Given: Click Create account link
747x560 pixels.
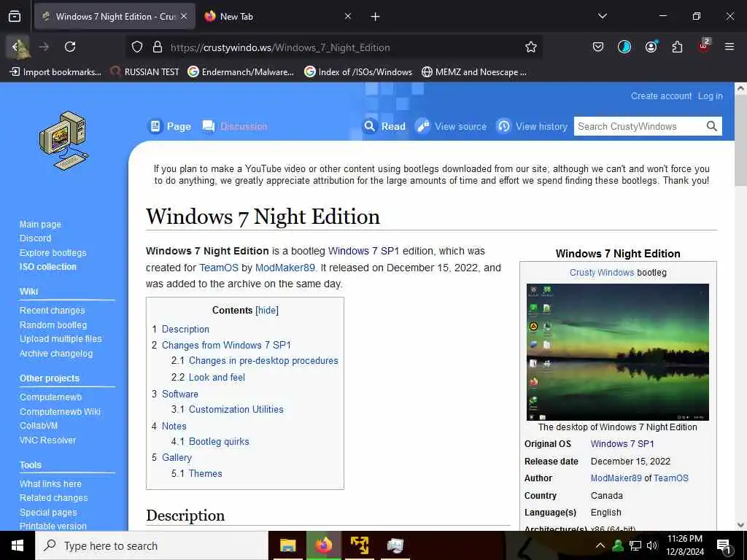Looking at the screenshot, I should pos(661,96).
